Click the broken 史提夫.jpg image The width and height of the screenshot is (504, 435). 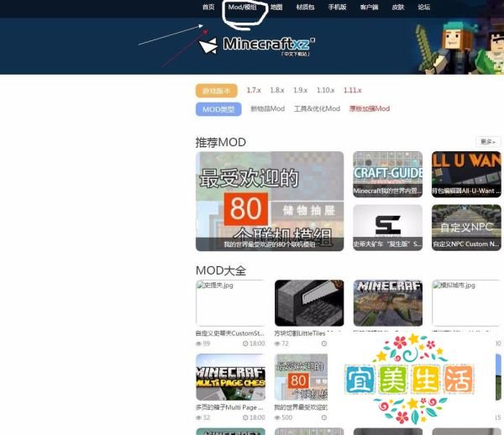pos(231,303)
